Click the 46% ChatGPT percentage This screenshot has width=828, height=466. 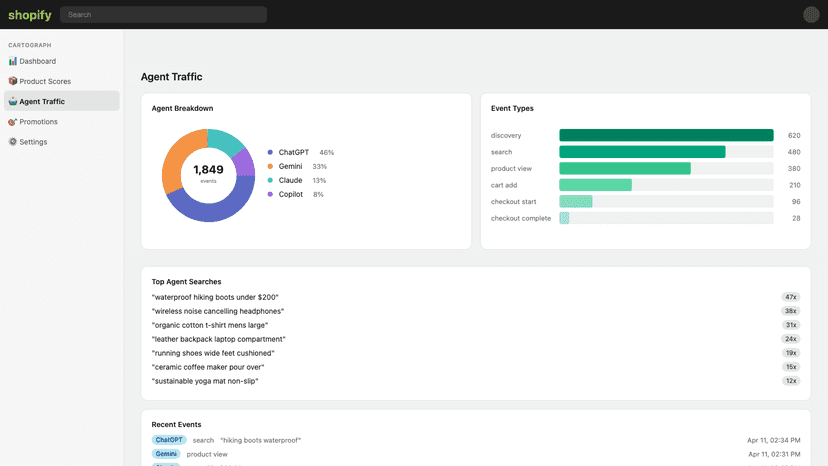326,152
